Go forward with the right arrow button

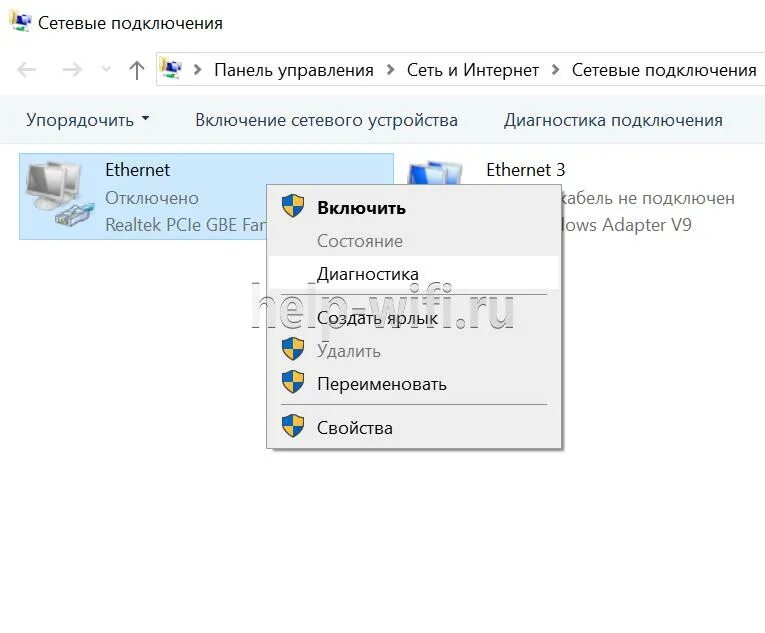(x=72, y=70)
